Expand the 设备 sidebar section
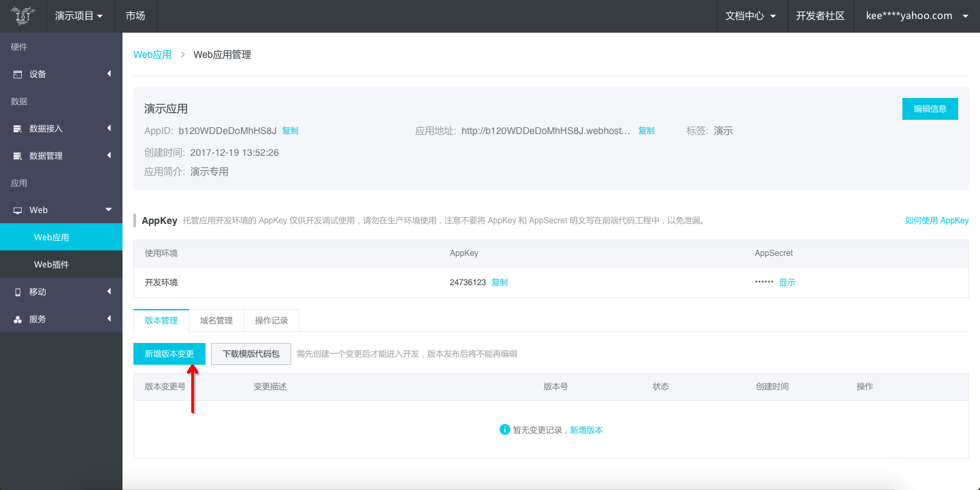 click(109, 73)
